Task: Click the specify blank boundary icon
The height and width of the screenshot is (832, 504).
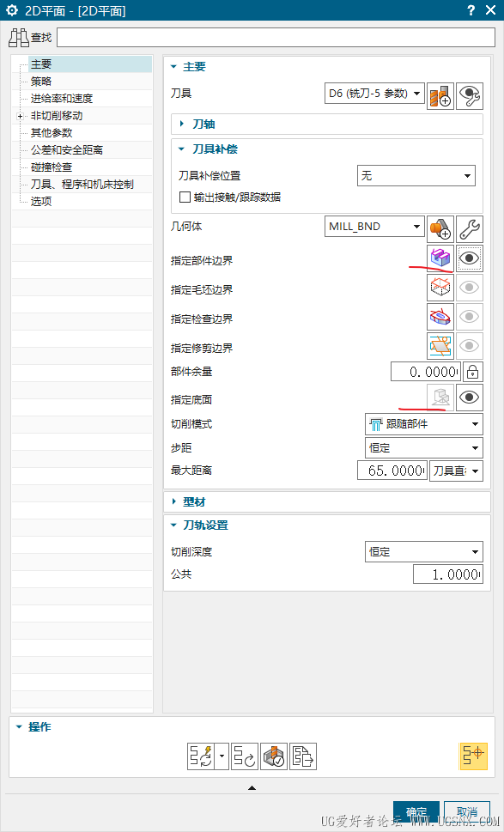Action: click(440, 288)
